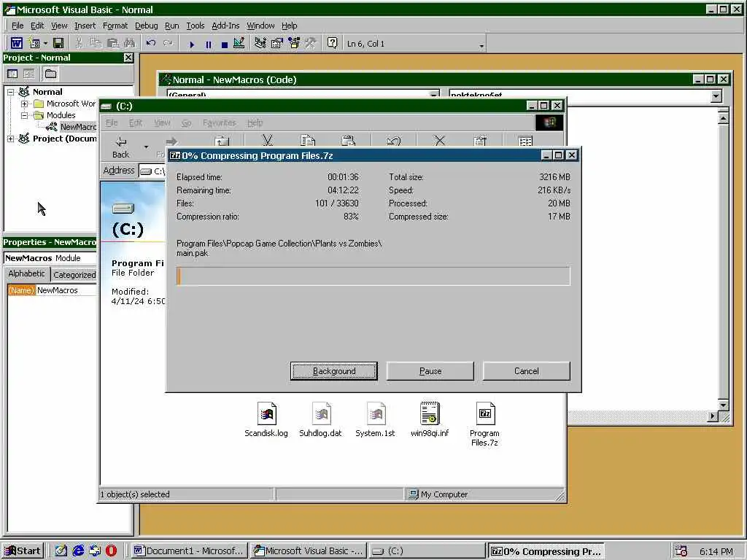Open the Format menu in Visual Basic
The height and width of the screenshot is (560, 747).
click(115, 26)
